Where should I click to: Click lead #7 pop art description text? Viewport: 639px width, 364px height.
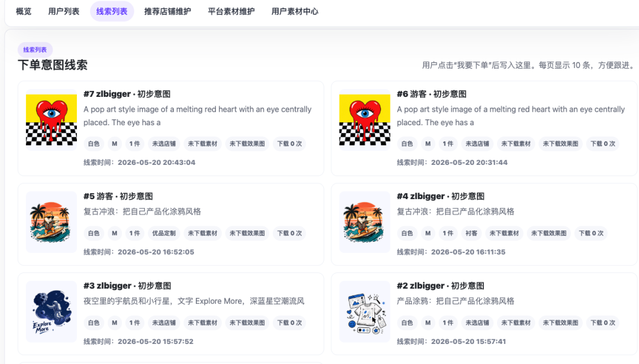coord(198,116)
